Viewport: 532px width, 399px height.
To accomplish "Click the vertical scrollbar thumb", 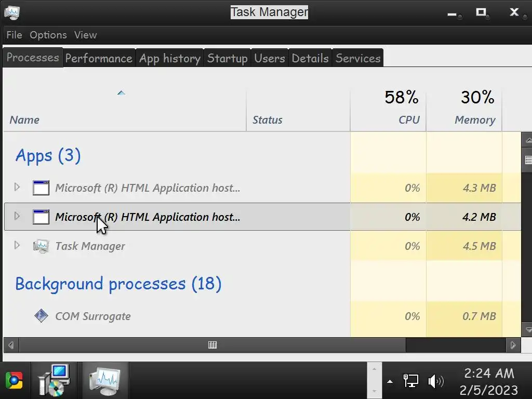I will (528, 160).
